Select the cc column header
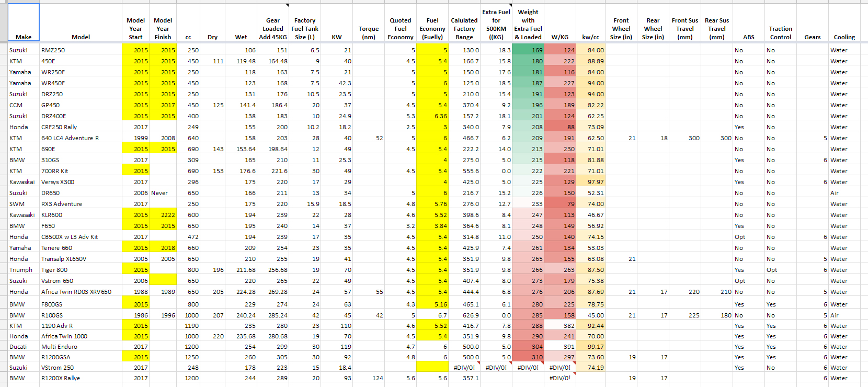 tap(188, 22)
